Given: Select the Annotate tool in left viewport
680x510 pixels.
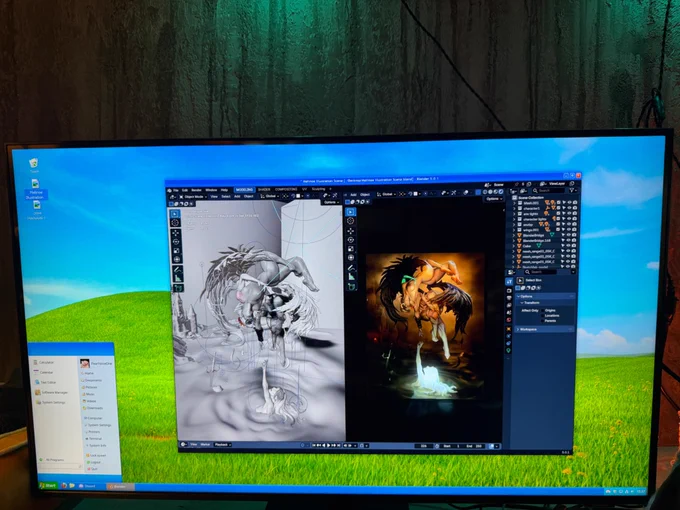Looking at the screenshot, I should 177,270.
